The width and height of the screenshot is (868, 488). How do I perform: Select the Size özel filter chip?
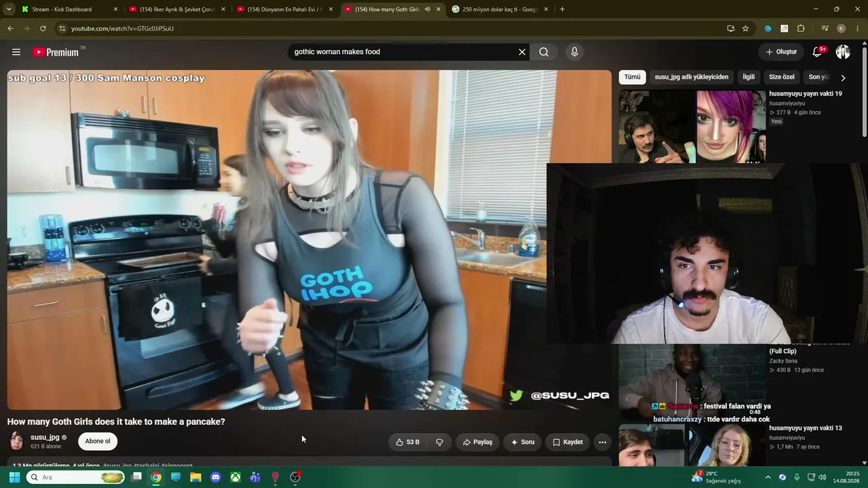pyautogui.click(x=781, y=77)
